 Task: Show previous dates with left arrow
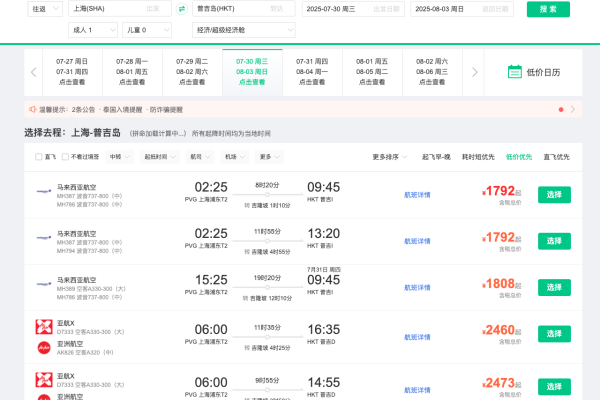33,72
